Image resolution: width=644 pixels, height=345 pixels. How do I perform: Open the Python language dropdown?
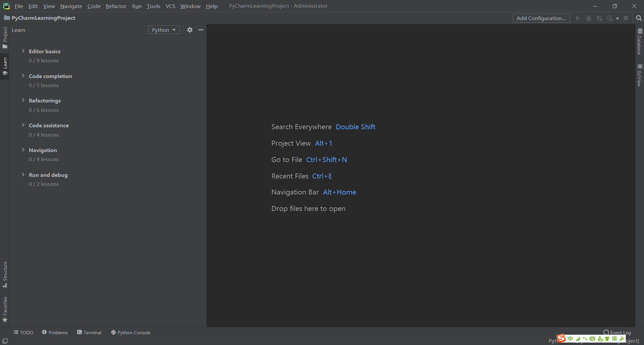pyautogui.click(x=164, y=30)
